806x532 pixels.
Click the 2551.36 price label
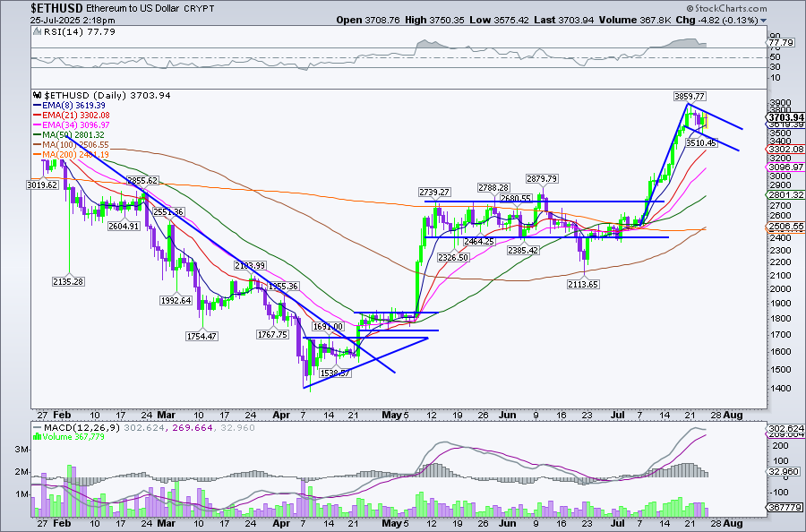point(168,211)
